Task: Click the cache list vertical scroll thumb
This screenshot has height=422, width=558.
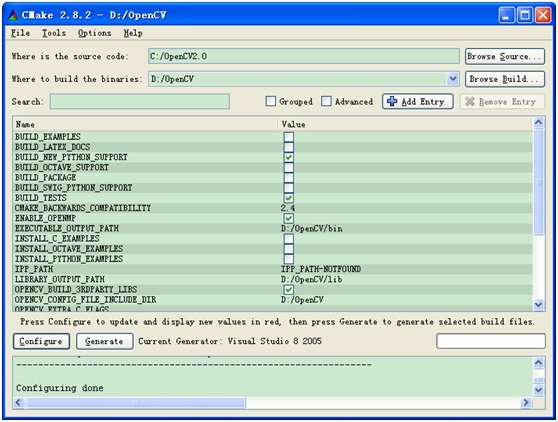Action: point(538,182)
